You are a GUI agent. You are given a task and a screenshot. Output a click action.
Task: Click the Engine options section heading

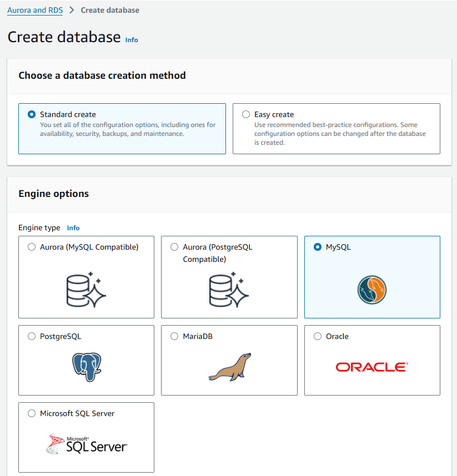point(53,194)
